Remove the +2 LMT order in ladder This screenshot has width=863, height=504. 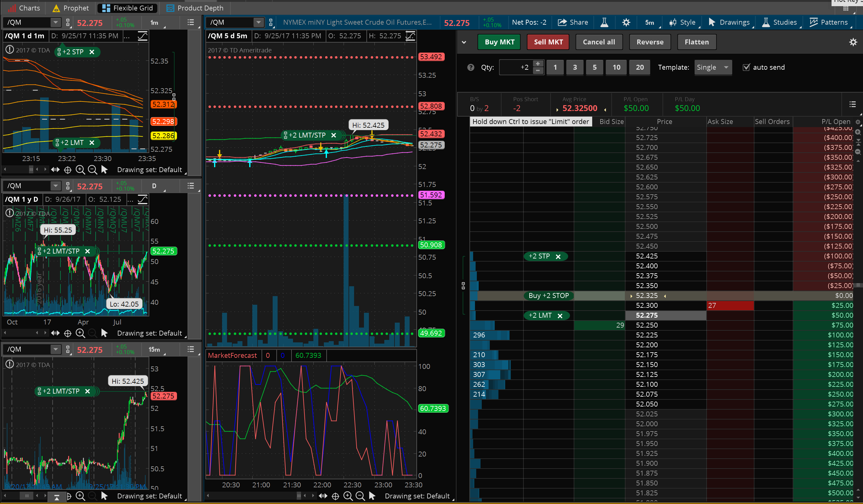tap(560, 316)
